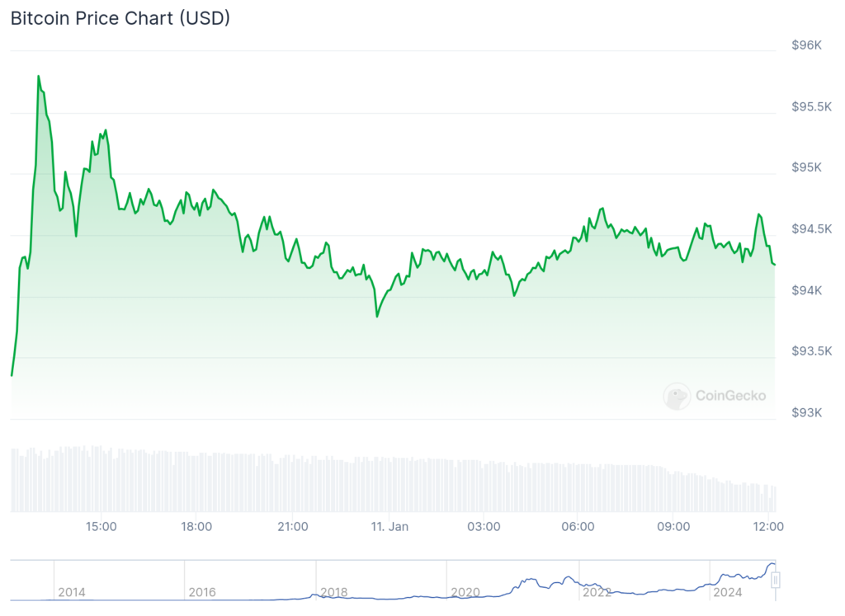Click the 09:00 time axis label
Screen dimensions: 845x616
point(673,527)
